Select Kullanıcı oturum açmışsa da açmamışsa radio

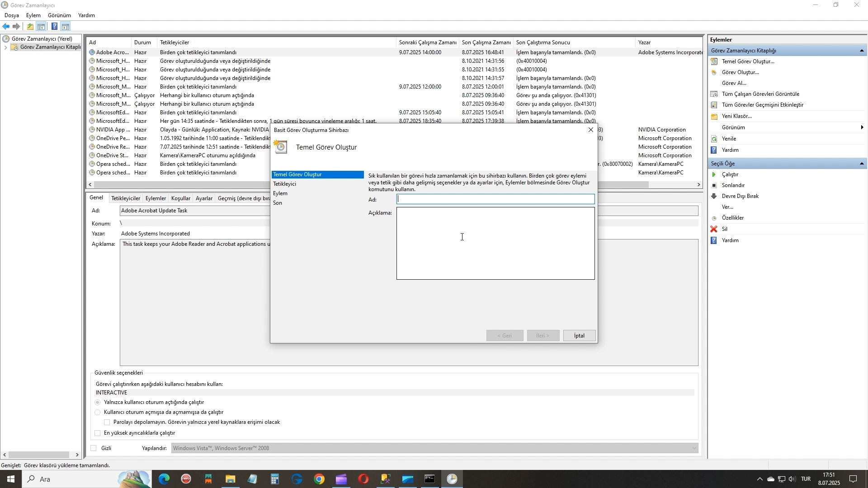[x=98, y=412]
